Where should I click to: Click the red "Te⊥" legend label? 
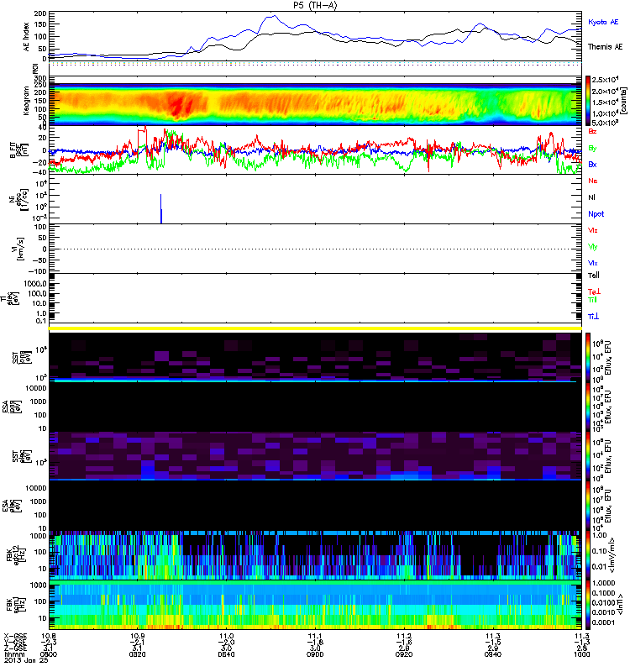594,291
